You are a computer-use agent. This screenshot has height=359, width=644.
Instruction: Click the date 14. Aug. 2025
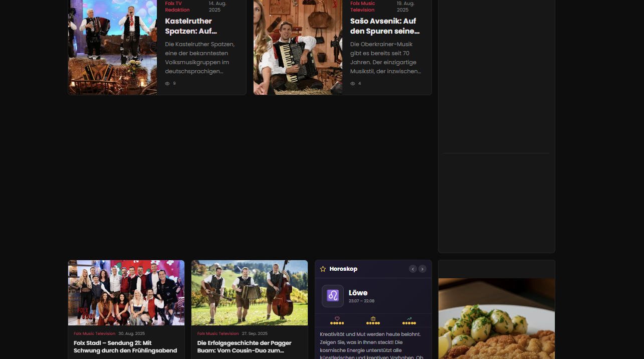(x=218, y=7)
